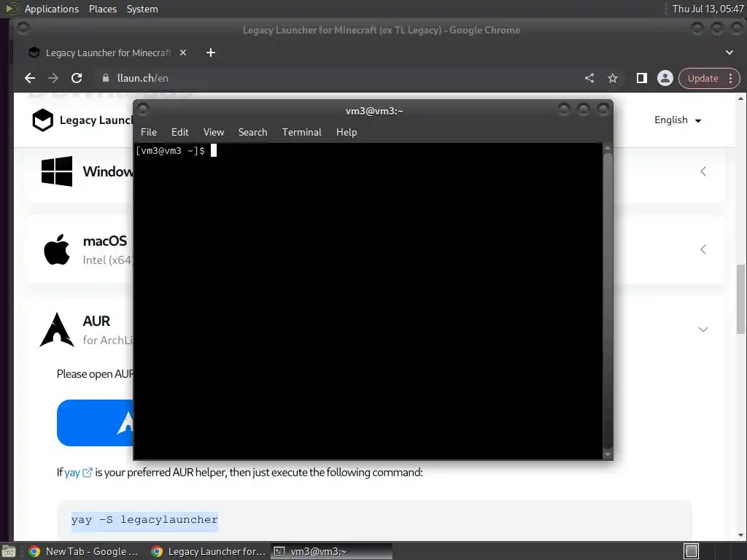Close the Legacy Launcher tab
The image size is (747, 560).
(x=183, y=52)
